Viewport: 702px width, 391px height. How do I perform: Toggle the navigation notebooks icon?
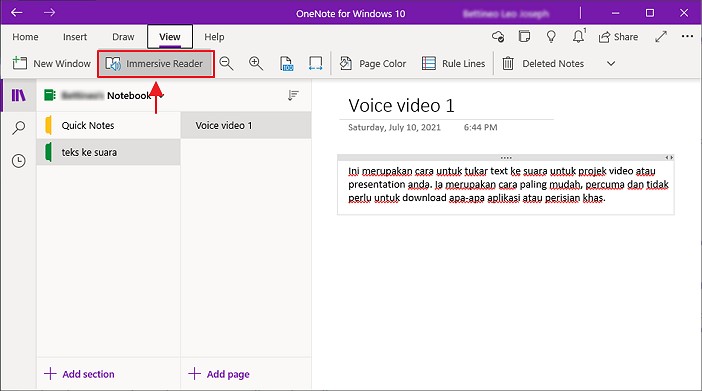tap(18, 95)
